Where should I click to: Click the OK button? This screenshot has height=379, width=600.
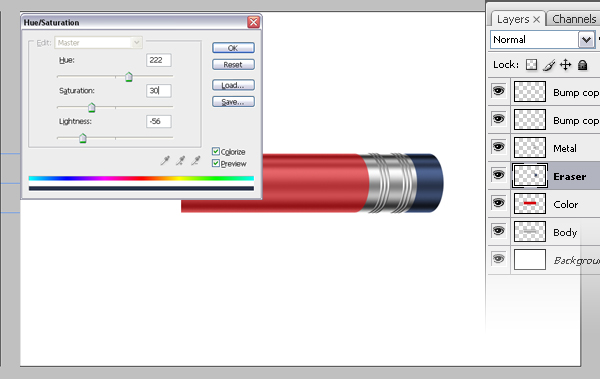coord(233,48)
